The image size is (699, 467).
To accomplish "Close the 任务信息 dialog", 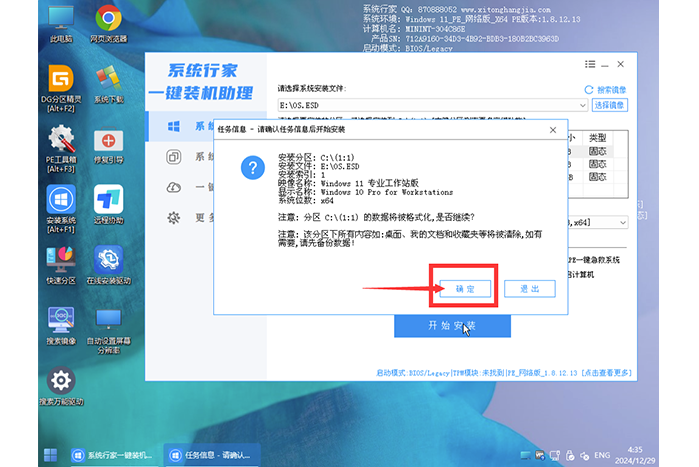I will [553, 130].
